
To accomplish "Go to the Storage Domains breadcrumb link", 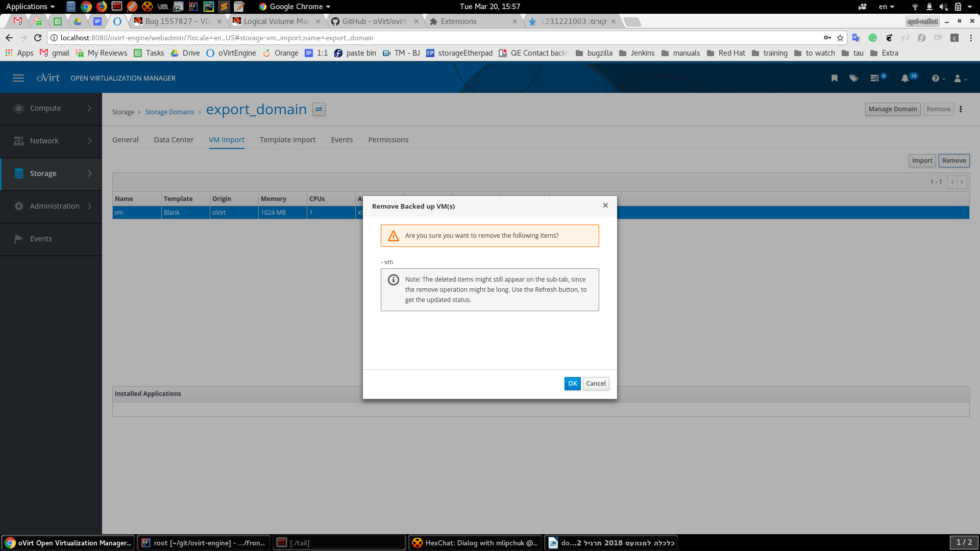I will click(169, 112).
